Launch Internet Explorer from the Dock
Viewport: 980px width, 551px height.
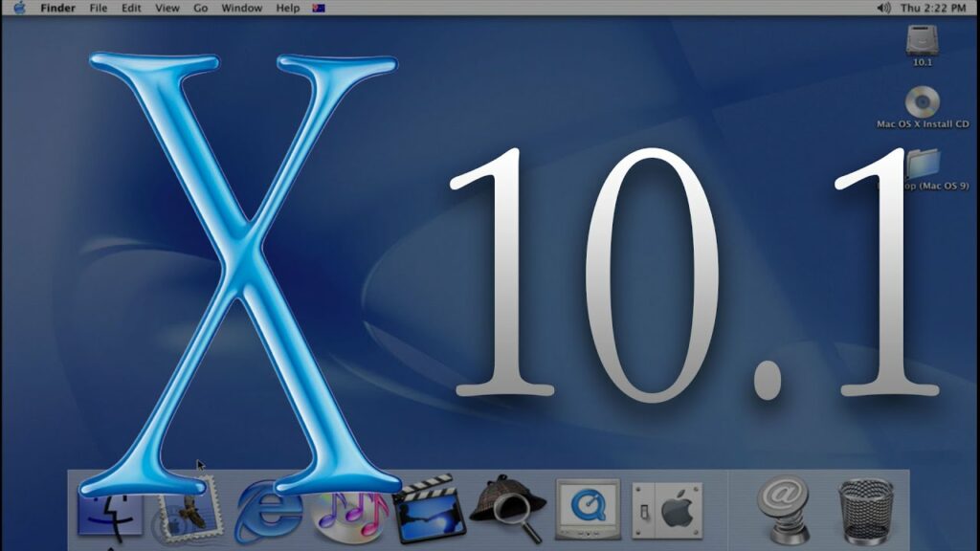[x=268, y=511]
